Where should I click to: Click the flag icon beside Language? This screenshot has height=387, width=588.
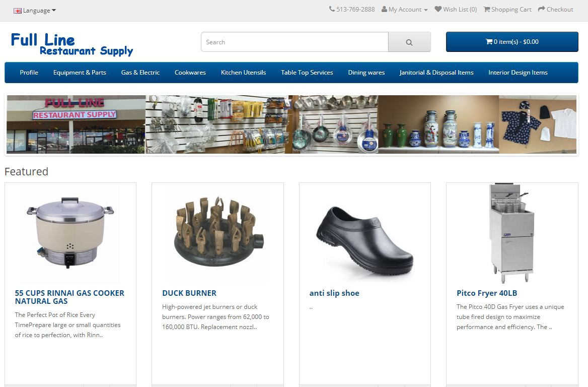click(x=17, y=11)
